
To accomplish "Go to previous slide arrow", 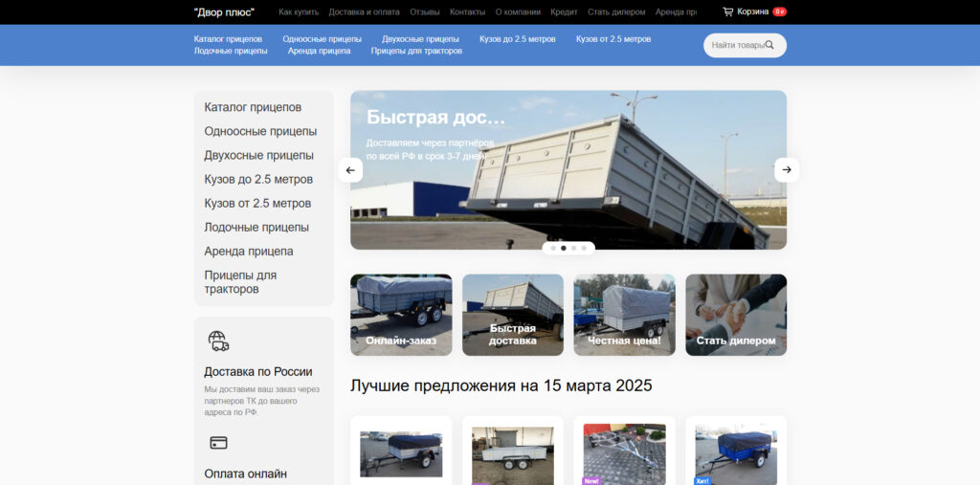I will pyautogui.click(x=350, y=170).
